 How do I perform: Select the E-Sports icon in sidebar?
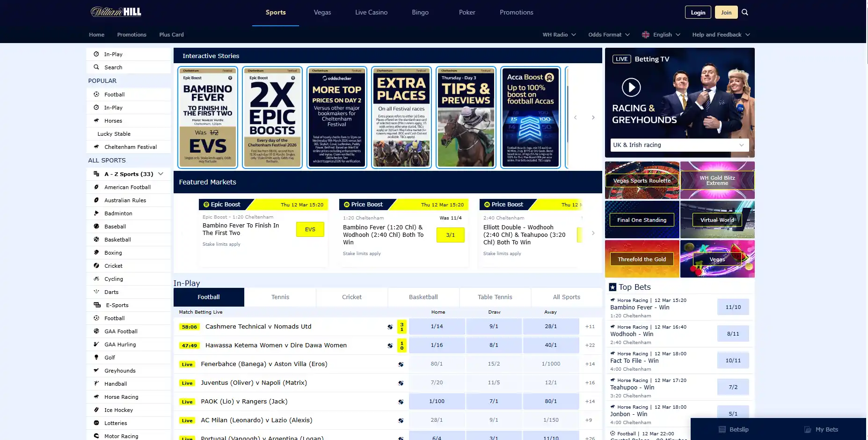pos(97,305)
